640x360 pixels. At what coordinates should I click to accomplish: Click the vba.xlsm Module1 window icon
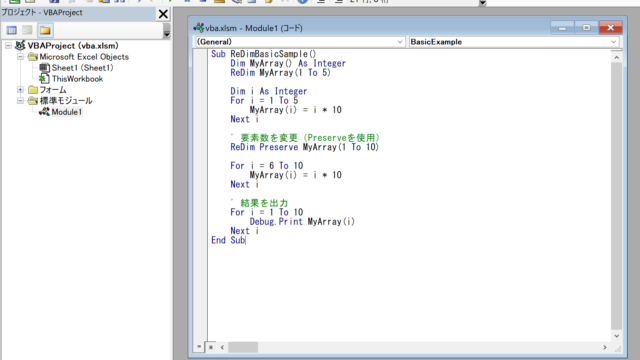pos(199,28)
